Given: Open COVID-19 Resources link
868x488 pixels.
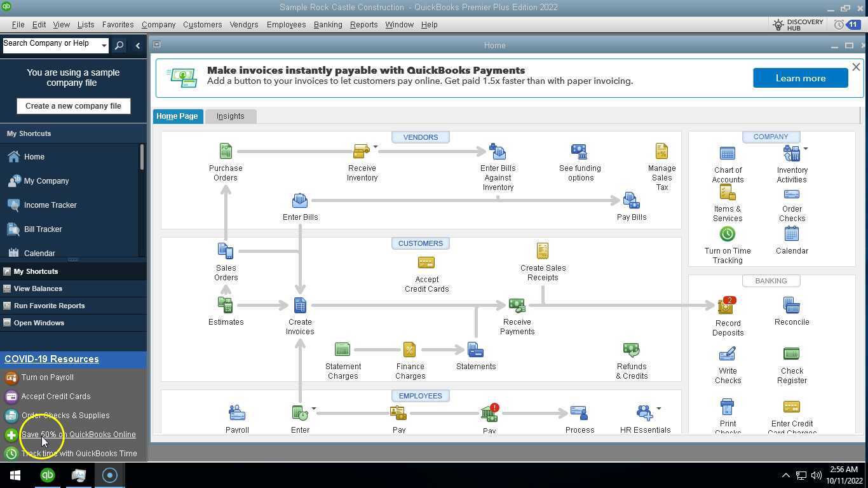Looking at the screenshot, I should coord(51,359).
